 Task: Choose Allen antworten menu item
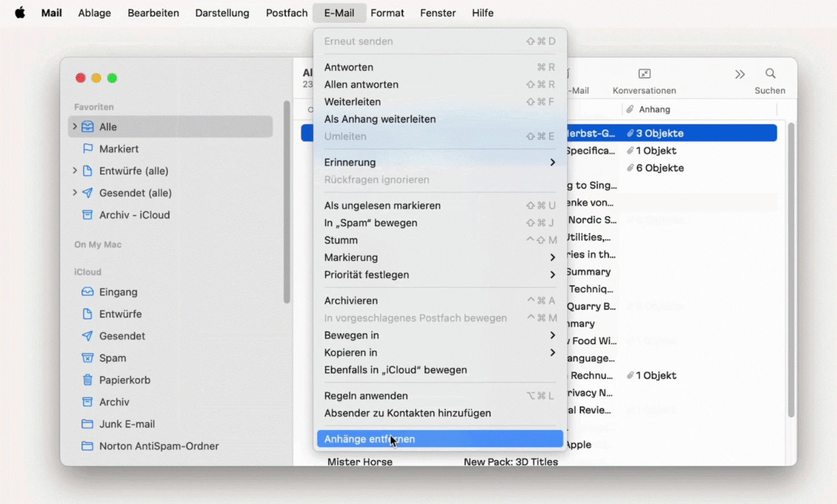[x=440, y=84]
